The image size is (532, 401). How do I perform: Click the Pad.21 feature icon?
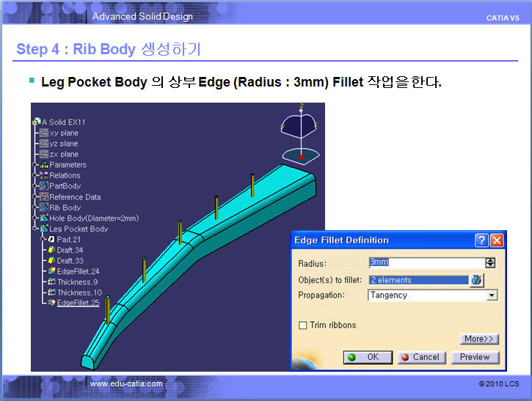[51, 240]
